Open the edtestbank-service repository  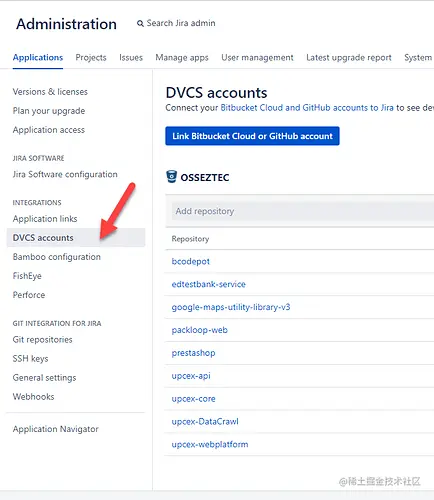click(x=209, y=284)
